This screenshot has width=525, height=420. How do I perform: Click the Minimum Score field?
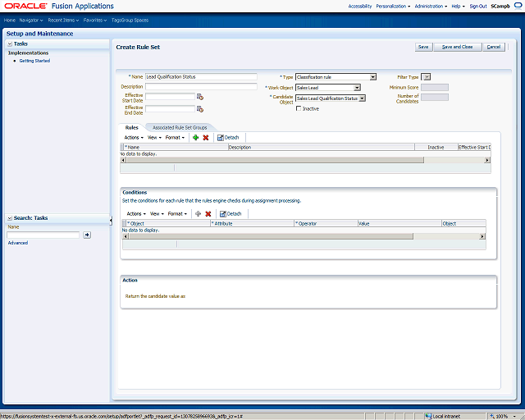(x=435, y=88)
